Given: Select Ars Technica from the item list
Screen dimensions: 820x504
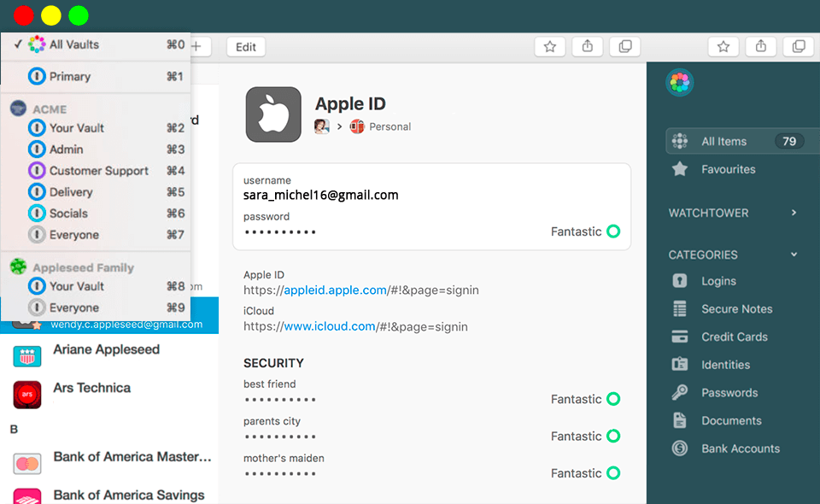Looking at the screenshot, I should pyautogui.click(x=91, y=388).
